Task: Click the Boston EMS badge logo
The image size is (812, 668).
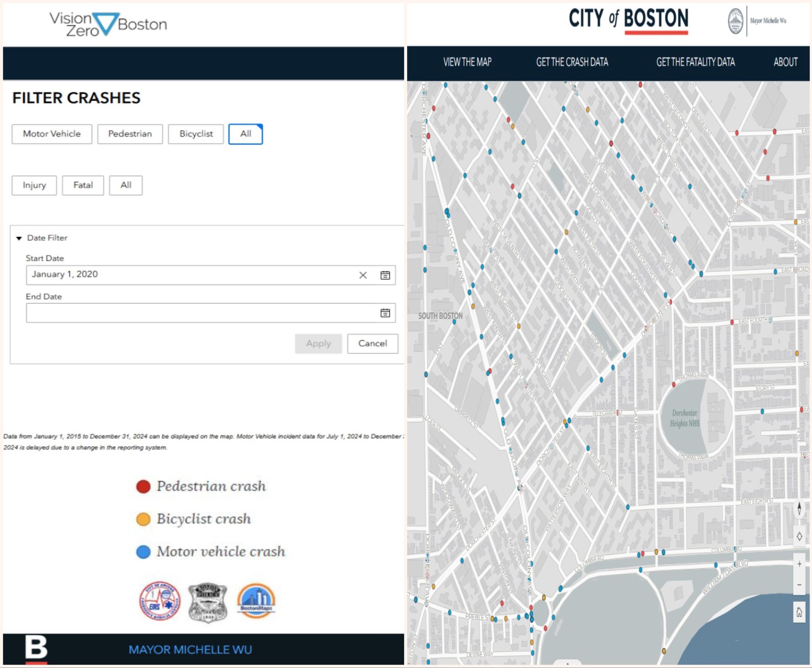Action: click(159, 601)
